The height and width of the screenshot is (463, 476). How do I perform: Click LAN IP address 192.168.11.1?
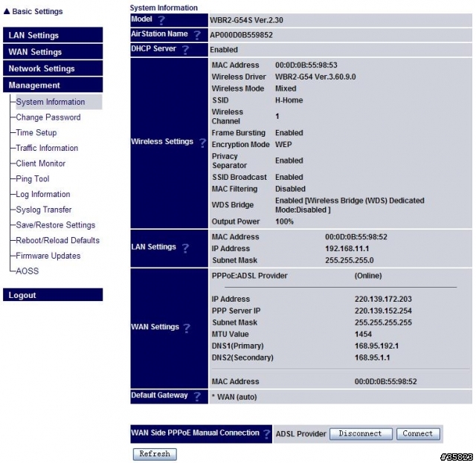347,249
